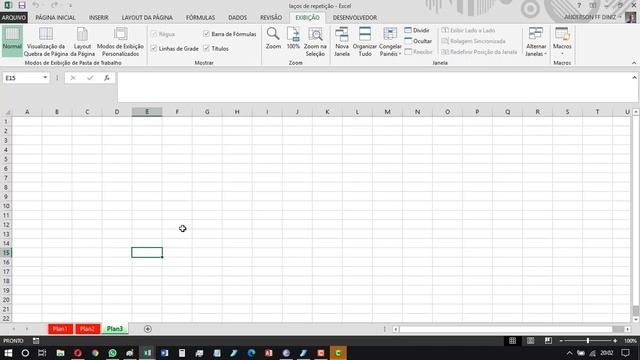Screen dimensions: 640x360
Task: Click Excel icon in taskbar
Action: point(147,353)
